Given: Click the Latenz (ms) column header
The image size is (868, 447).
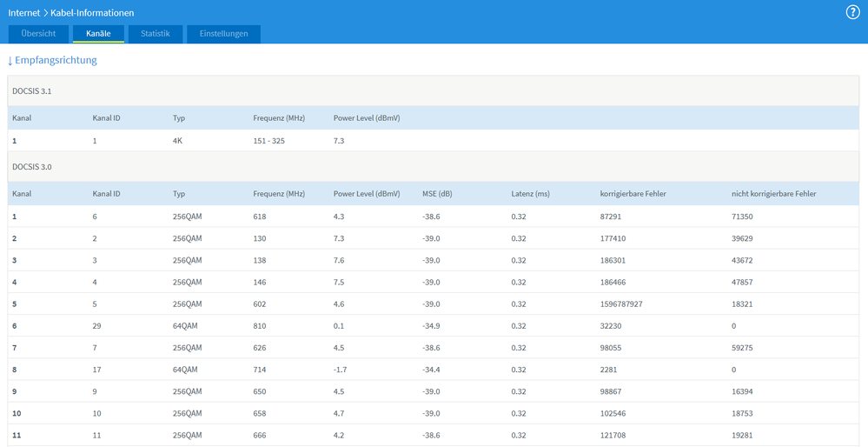Looking at the screenshot, I should click(x=530, y=194).
